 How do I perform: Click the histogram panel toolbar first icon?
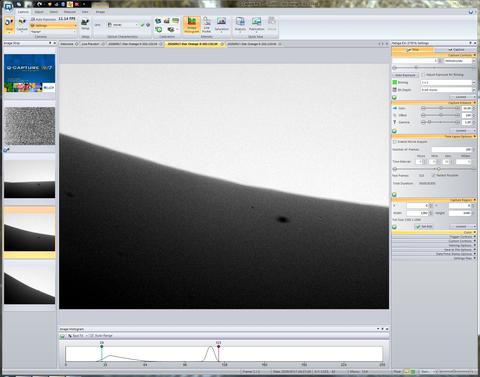click(x=62, y=336)
